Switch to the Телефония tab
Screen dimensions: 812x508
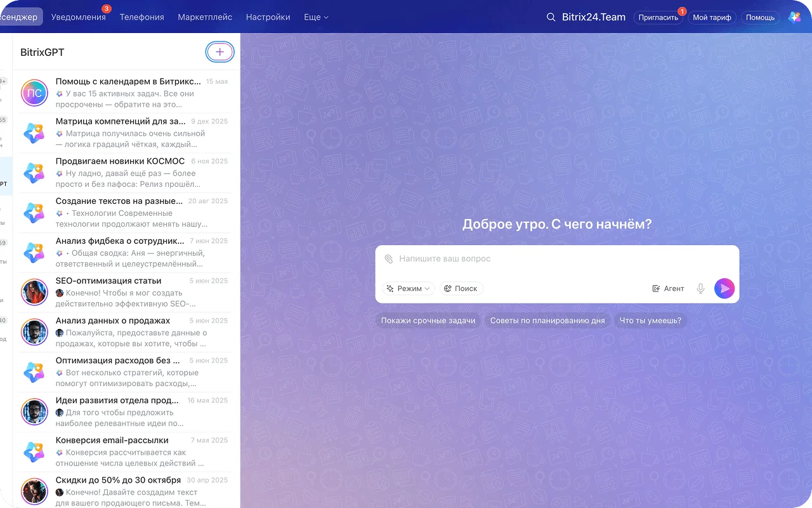click(x=141, y=17)
